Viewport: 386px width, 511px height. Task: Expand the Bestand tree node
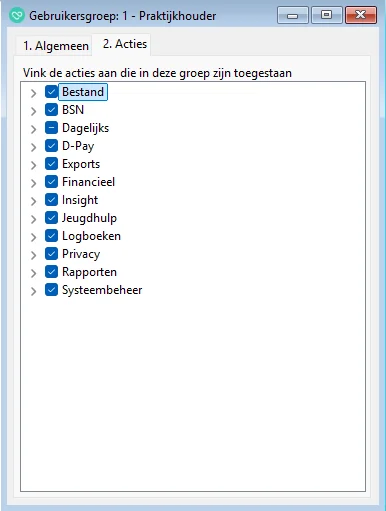(x=33, y=93)
